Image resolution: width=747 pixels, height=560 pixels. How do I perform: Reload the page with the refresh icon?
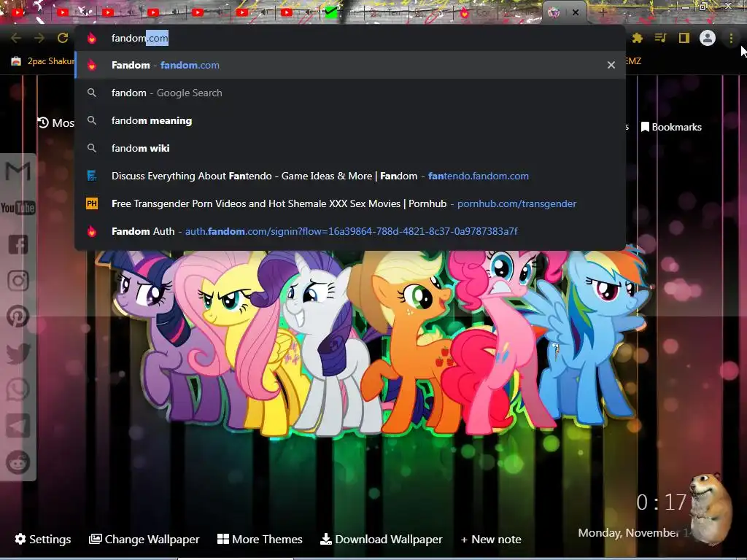63,38
